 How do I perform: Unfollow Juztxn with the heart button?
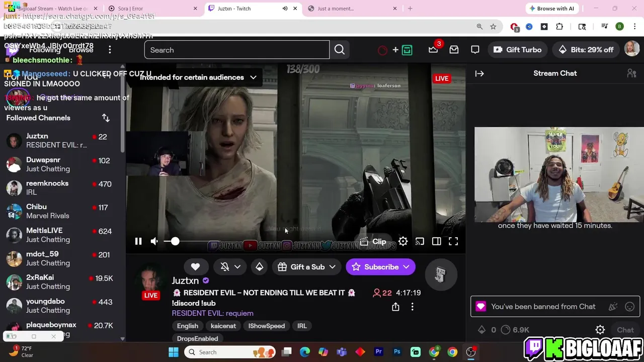pos(195,267)
